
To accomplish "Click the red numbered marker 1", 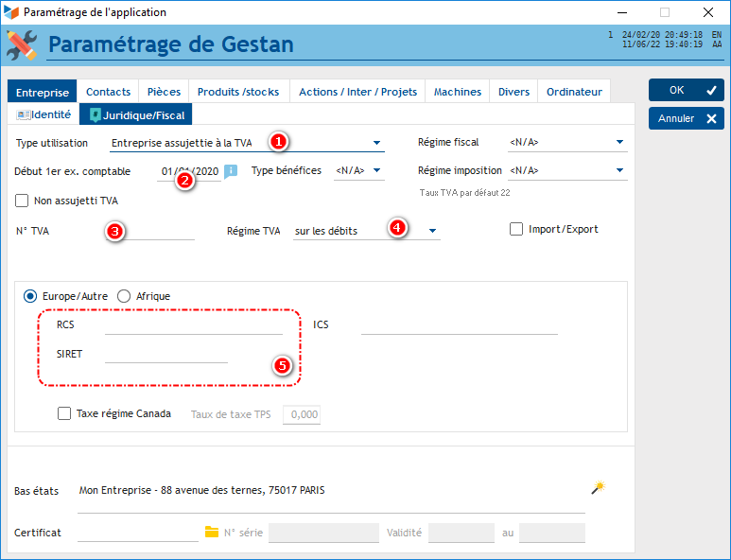I will pyautogui.click(x=278, y=142).
